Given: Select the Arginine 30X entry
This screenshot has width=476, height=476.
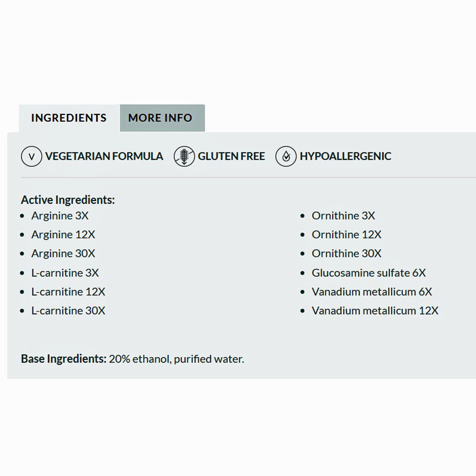Looking at the screenshot, I should pos(63,254).
